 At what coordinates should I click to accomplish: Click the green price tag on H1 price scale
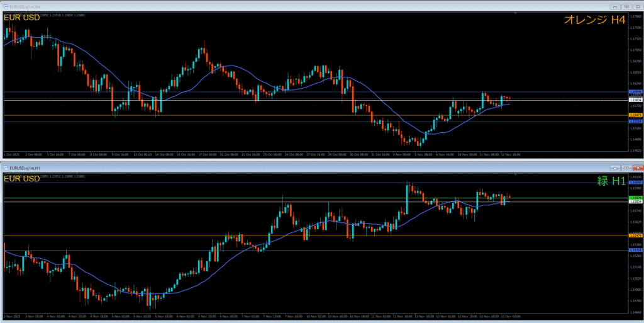coord(635,198)
